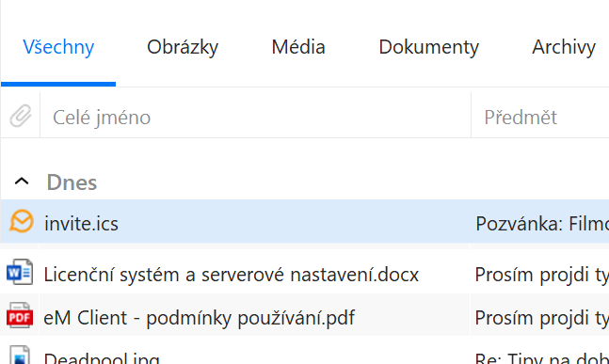
Task: Click the Dnes group heading
Action: click(72, 182)
